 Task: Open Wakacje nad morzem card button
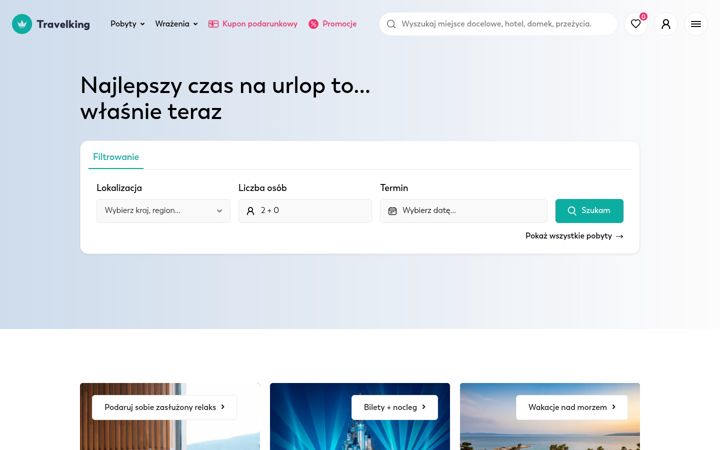coord(572,407)
